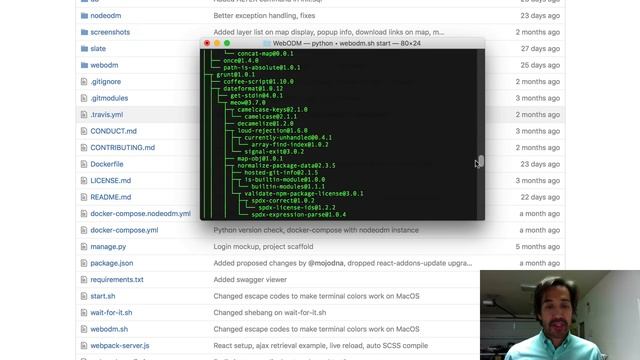Click file icon beside .gitmodules
This screenshot has height=360, width=640.
pos(84,98)
